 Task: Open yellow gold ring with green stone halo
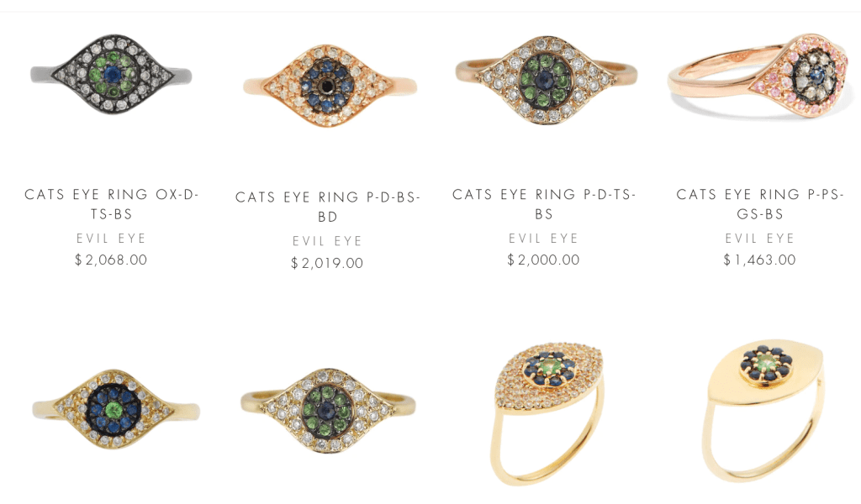click(328, 410)
